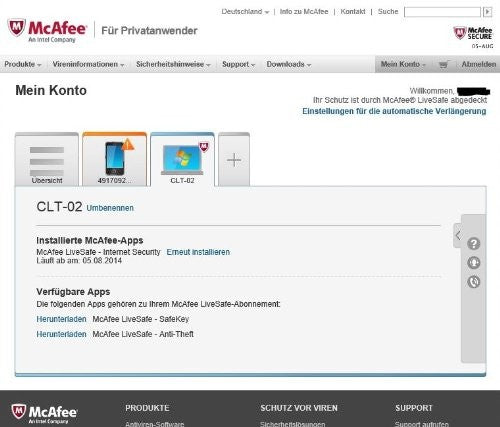
Task: Click the phone support icon
Action: tap(474, 282)
